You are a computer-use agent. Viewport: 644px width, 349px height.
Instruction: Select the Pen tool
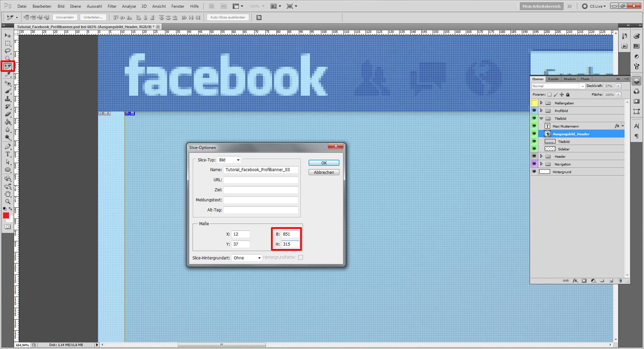pos(8,146)
